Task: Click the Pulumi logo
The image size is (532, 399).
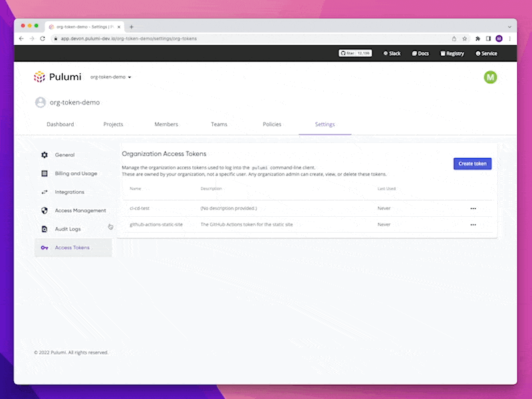Action: (57, 77)
